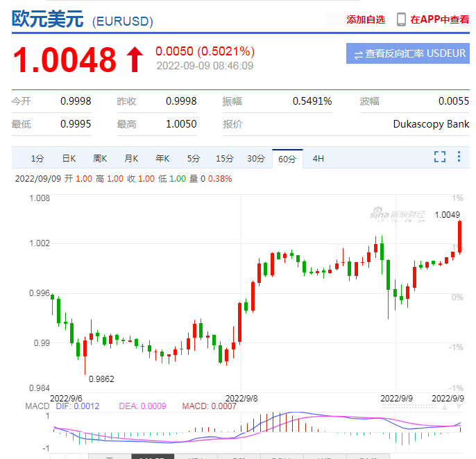The height and width of the screenshot is (459, 476).
Task: Add EURUSD to watchlist via 添加自选
Action: [366, 19]
